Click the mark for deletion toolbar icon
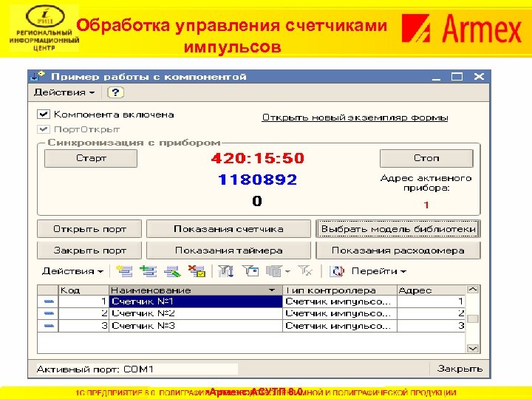 pos(197,271)
